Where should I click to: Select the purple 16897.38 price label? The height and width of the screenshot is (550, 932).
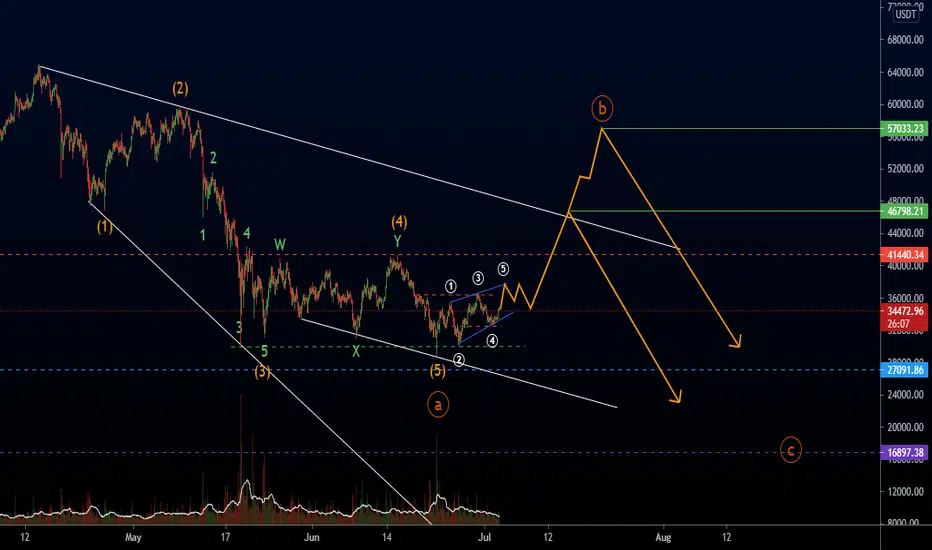click(905, 452)
